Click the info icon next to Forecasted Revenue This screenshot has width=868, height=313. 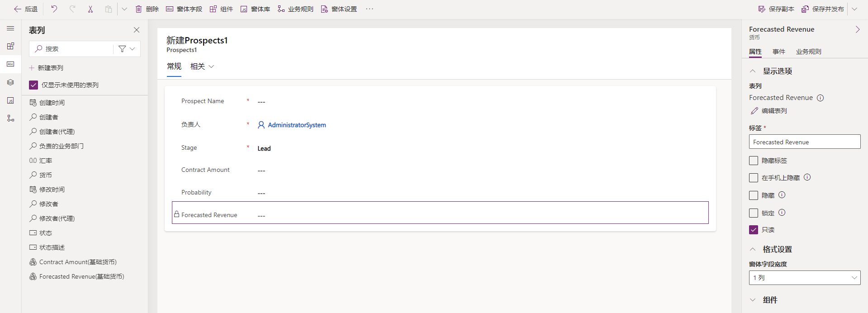pyautogui.click(x=821, y=98)
